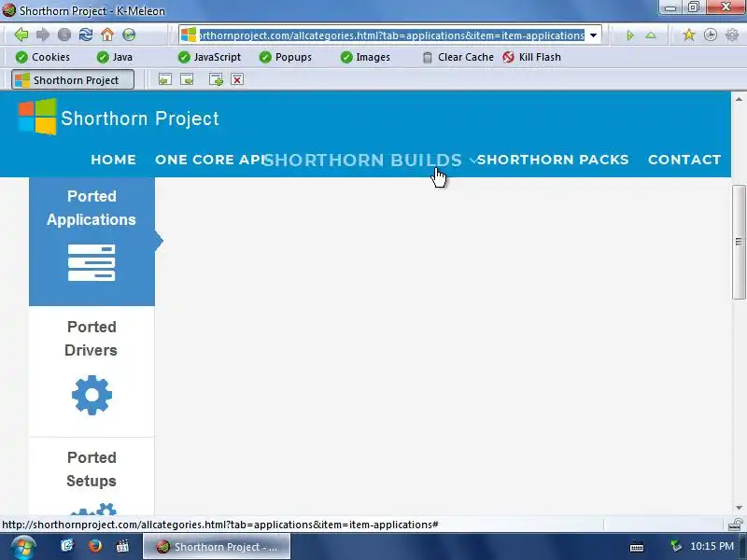The image size is (747, 560).
Task: Click the green Go arrow beside the address bar
Action: tap(629, 35)
